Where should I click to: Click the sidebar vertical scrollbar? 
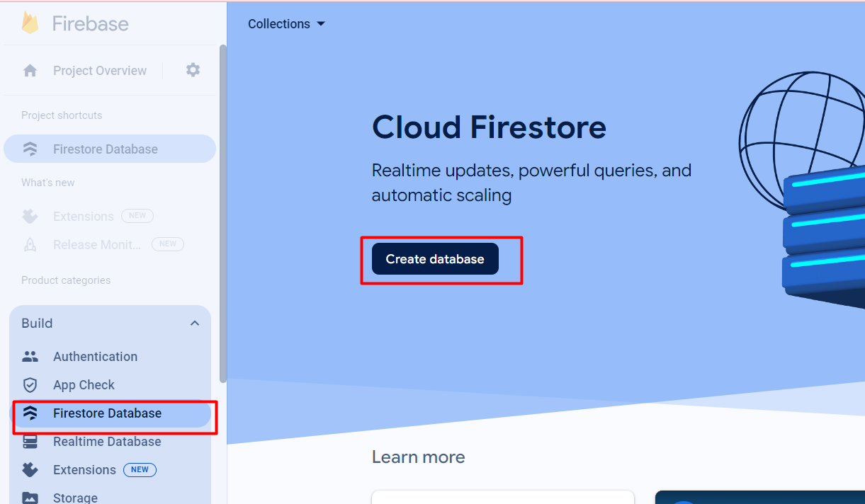(x=223, y=212)
